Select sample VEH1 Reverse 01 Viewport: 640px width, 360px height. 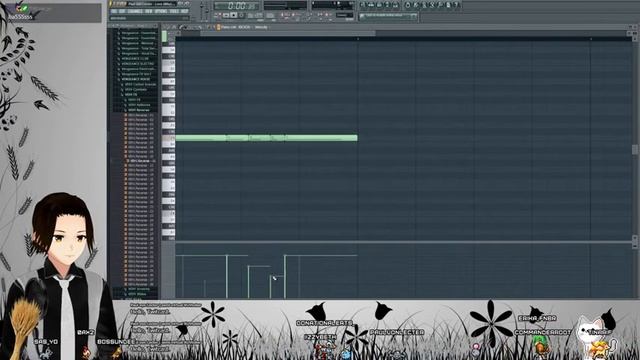(x=140, y=116)
